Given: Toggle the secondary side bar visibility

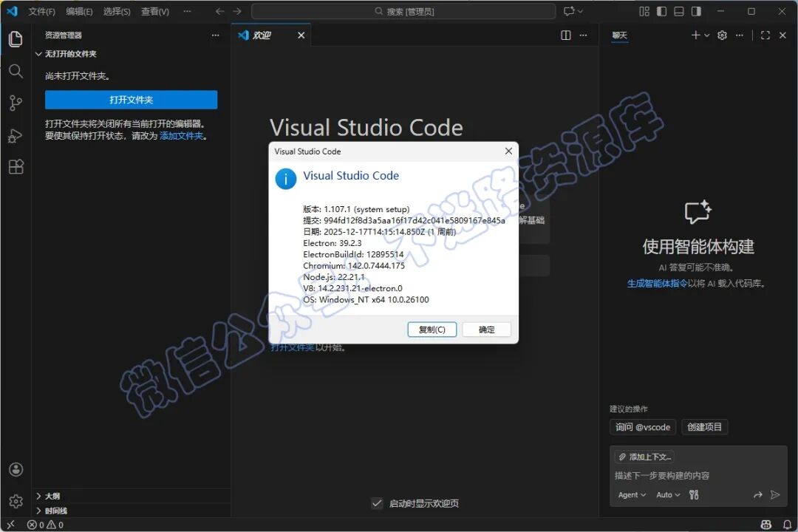Looking at the screenshot, I should [x=696, y=11].
